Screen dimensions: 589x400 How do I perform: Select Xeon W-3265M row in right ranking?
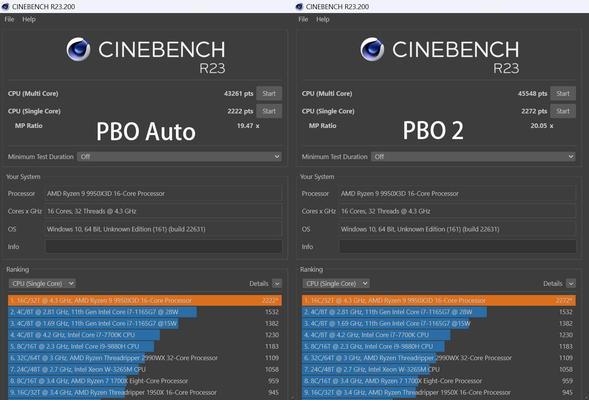tap(439, 369)
